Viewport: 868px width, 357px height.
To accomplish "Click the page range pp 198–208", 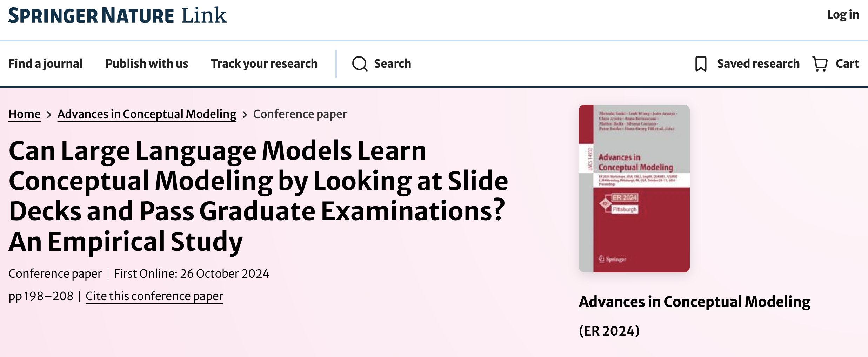I will click(x=40, y=296).
